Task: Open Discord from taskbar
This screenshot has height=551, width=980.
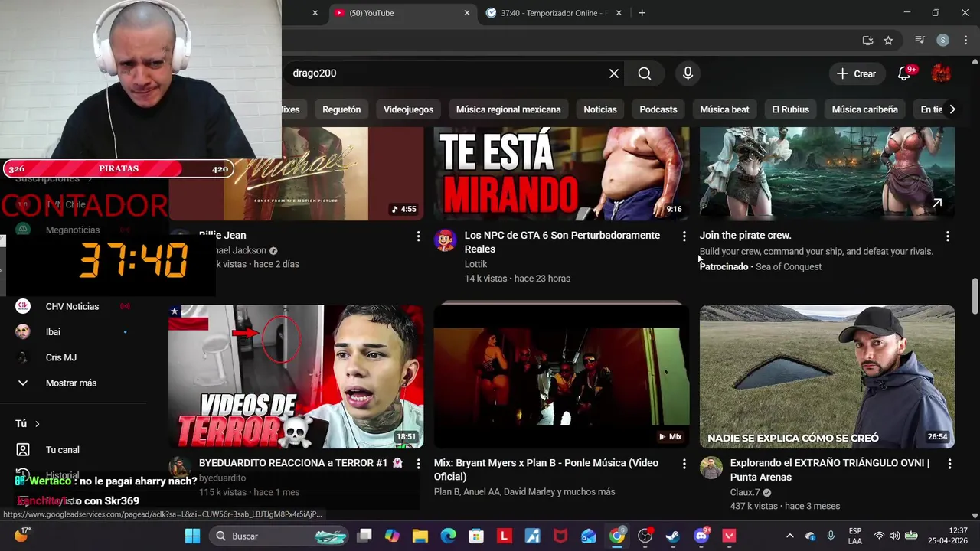Action: (701, 536)
